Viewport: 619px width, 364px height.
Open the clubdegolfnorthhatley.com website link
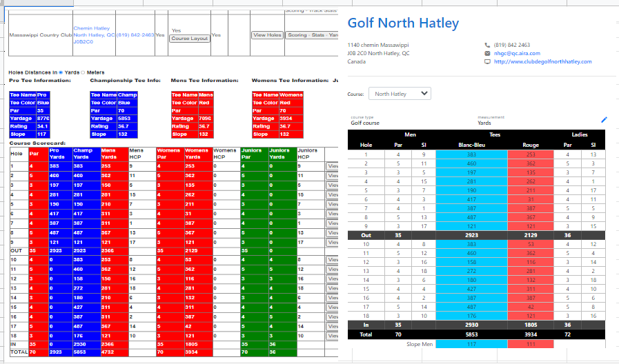(542, 61)
